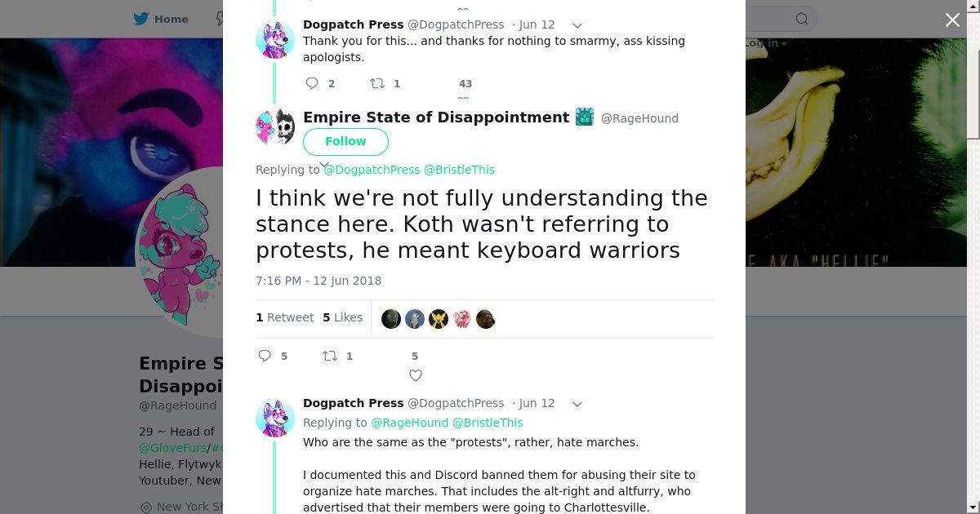Click the first liker avatar thumbnail

391,319
